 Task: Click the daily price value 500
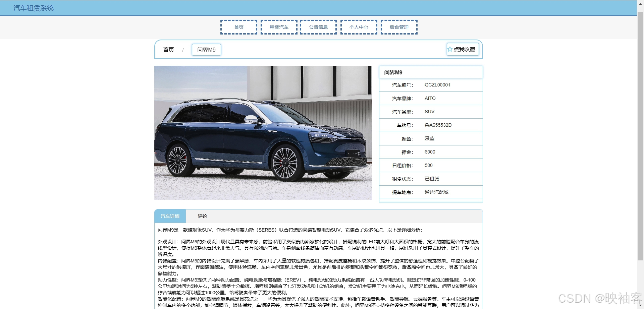[428, 165]
